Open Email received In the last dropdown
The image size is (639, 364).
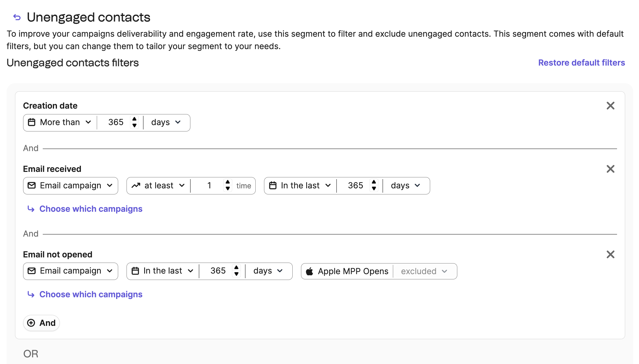tap(300, 186)
